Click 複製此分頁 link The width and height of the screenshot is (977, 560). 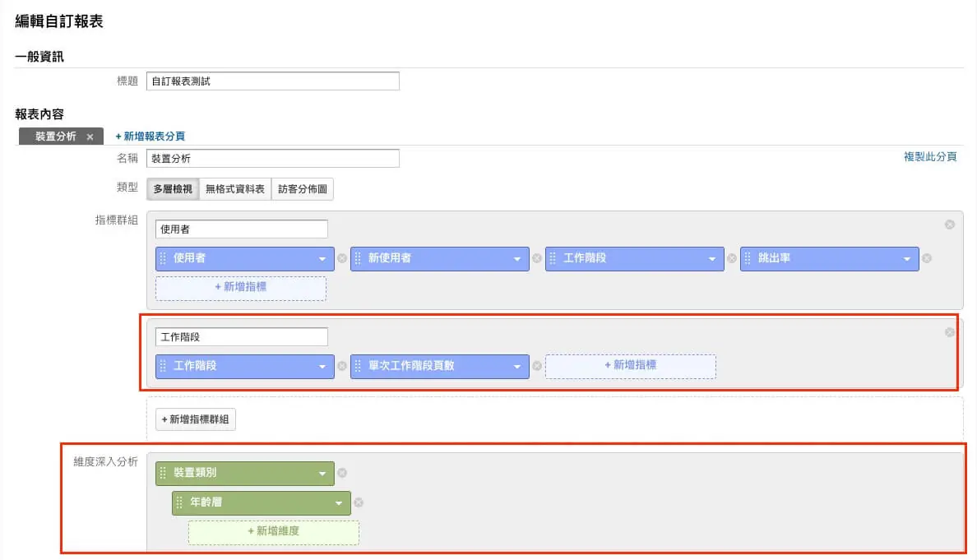[930, 157]
